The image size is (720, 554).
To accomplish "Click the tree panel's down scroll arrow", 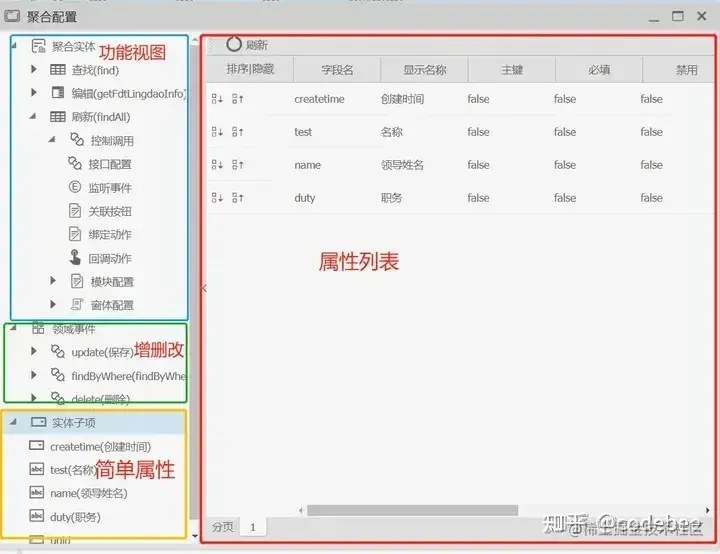I will tap(195, 536).
